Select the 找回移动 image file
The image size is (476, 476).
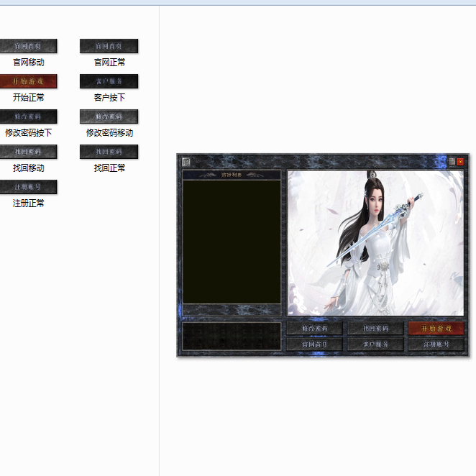(x=28, y=152)
